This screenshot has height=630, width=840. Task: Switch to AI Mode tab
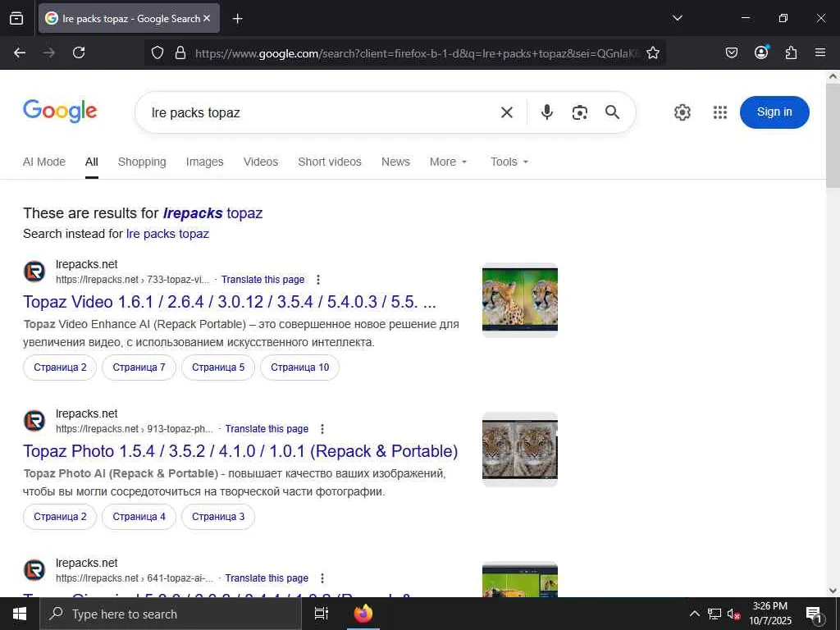pyautogui.click(x=44, y=162)
